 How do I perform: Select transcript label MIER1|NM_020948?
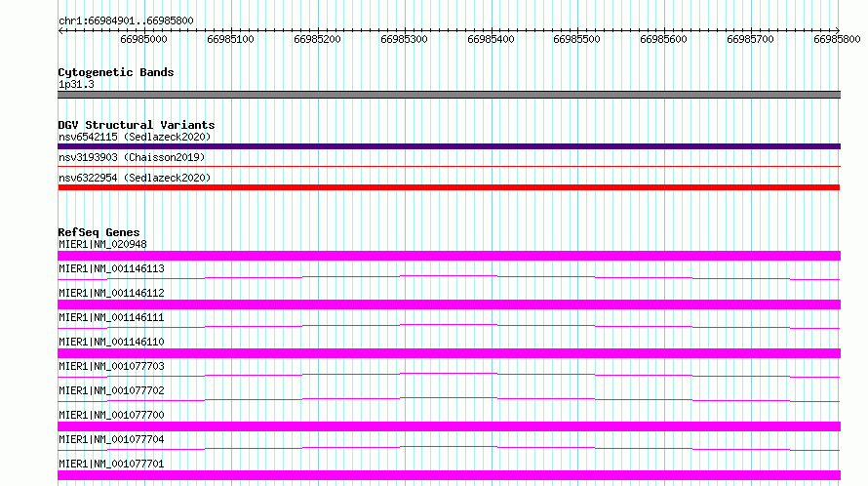(x=102, y=244)
